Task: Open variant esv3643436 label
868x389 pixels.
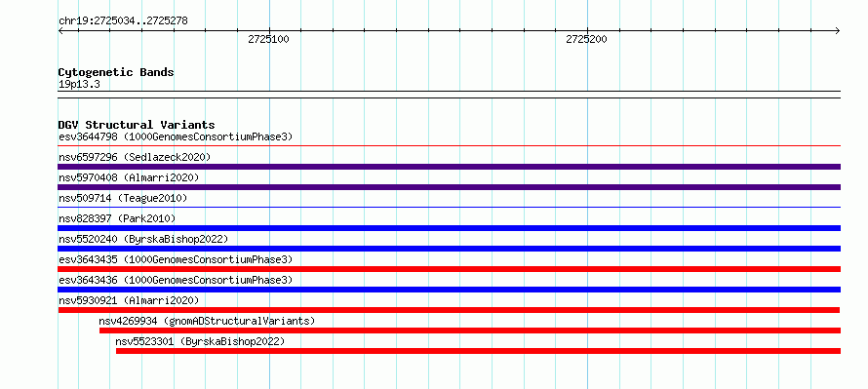Action: tap(176, 280)
